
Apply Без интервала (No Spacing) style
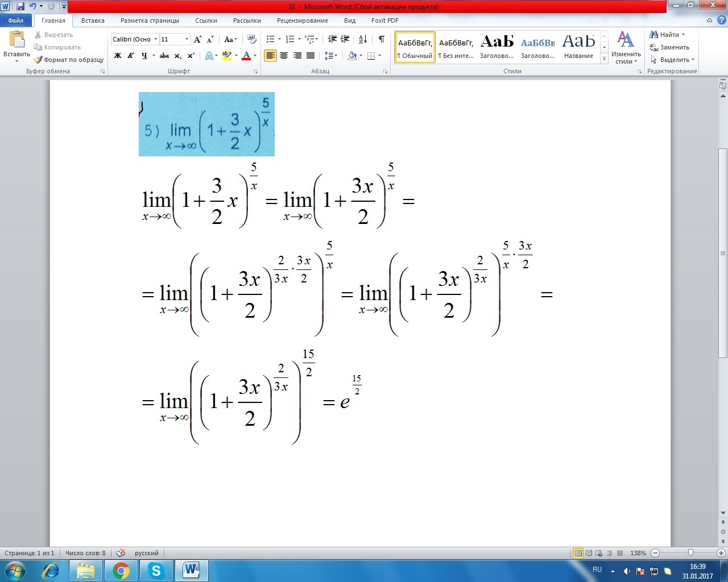pyautogui.click(x=456, y=47)
